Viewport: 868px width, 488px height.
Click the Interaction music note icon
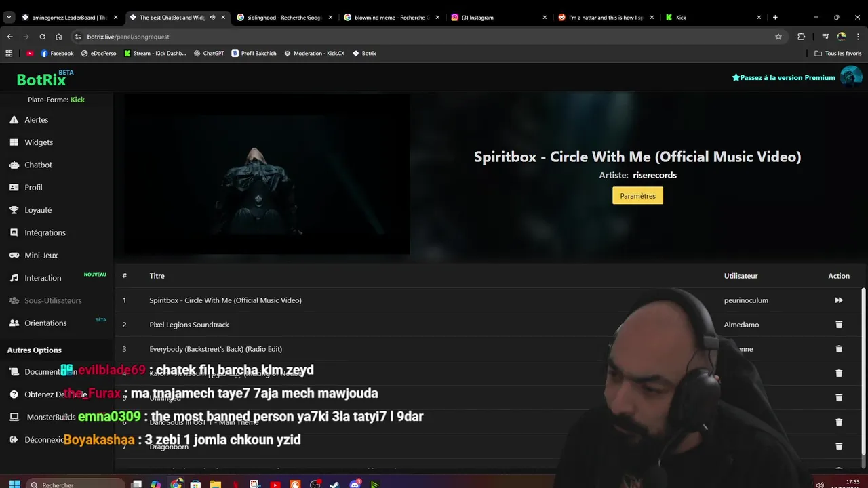(x=14, y=278)
